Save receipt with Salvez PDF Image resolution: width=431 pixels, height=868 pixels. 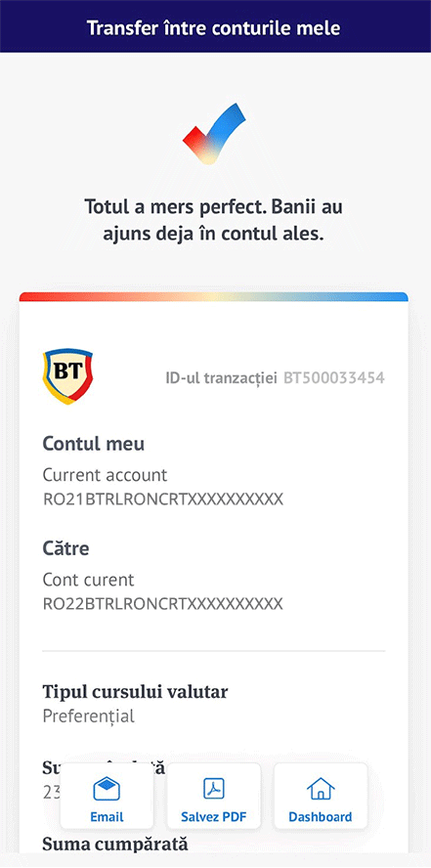pos(214,796)
